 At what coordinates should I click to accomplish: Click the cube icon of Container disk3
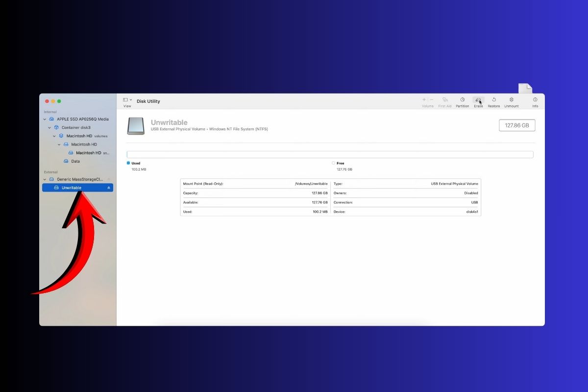56,127
